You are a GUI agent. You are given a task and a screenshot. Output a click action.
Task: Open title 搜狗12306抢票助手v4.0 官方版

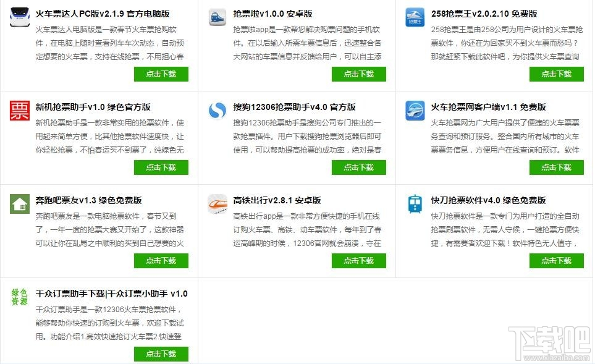(295, 107)
